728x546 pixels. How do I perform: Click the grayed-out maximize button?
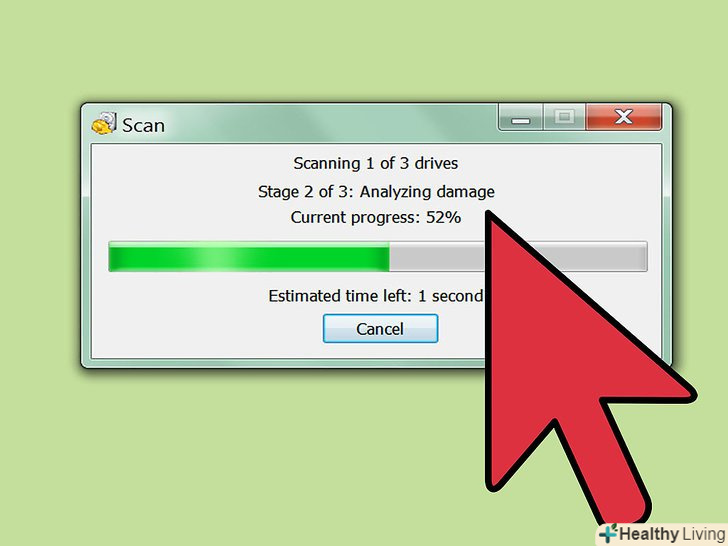point(564,117)
